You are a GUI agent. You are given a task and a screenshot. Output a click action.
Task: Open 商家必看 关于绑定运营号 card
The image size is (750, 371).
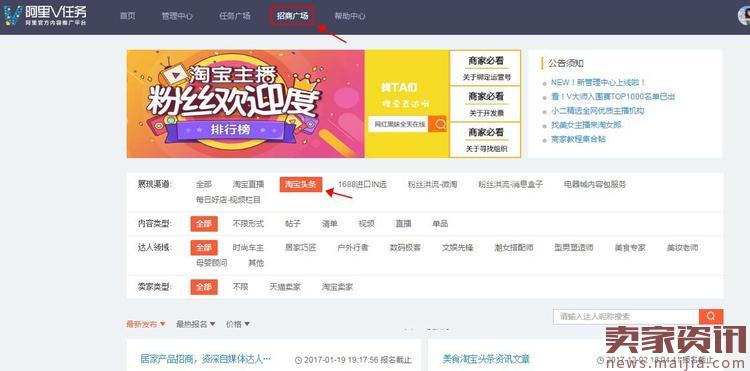pos(485,68)
